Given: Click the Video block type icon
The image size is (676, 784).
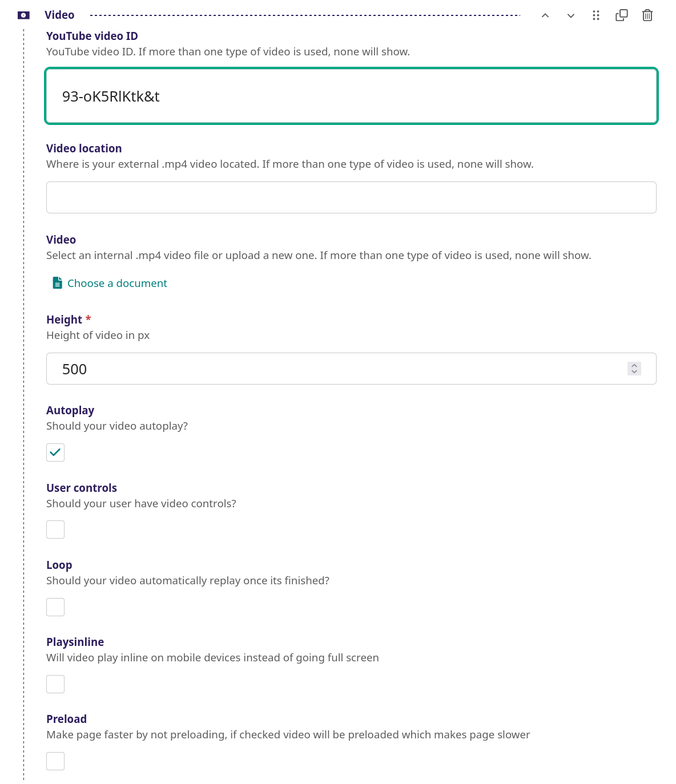Looking at the screenshot, I should [23, 15].
